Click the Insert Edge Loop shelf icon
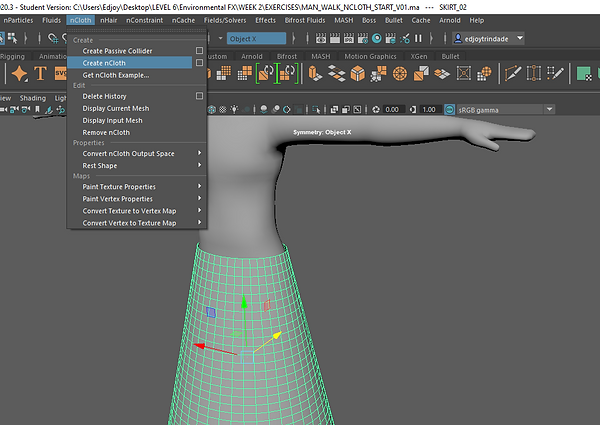600x425 pixels. [x=534, y=73]
